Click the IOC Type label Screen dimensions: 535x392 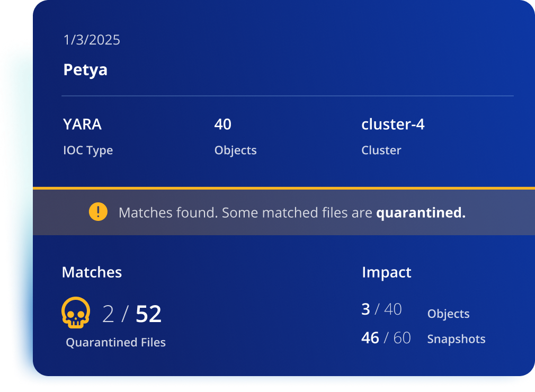click(x=88, y=150)
